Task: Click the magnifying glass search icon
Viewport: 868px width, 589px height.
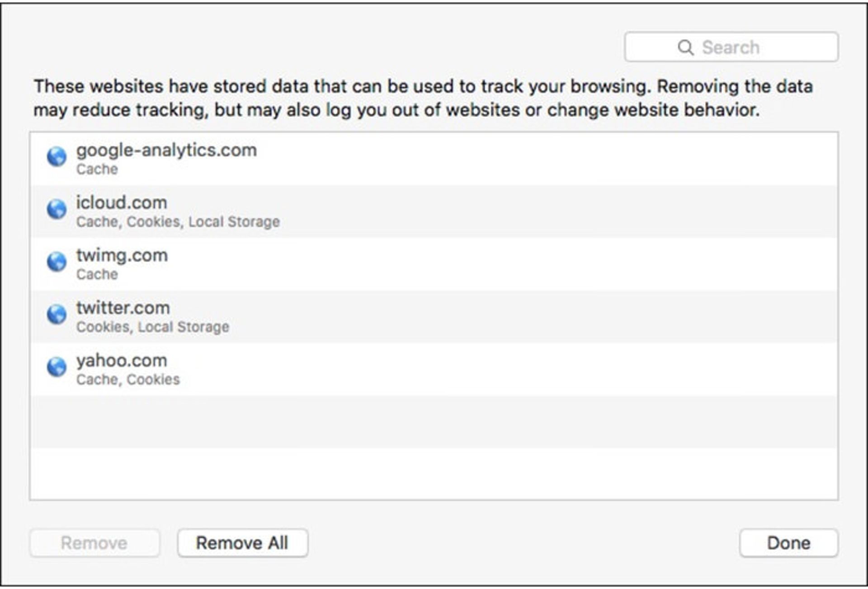Action: (685, 47)
